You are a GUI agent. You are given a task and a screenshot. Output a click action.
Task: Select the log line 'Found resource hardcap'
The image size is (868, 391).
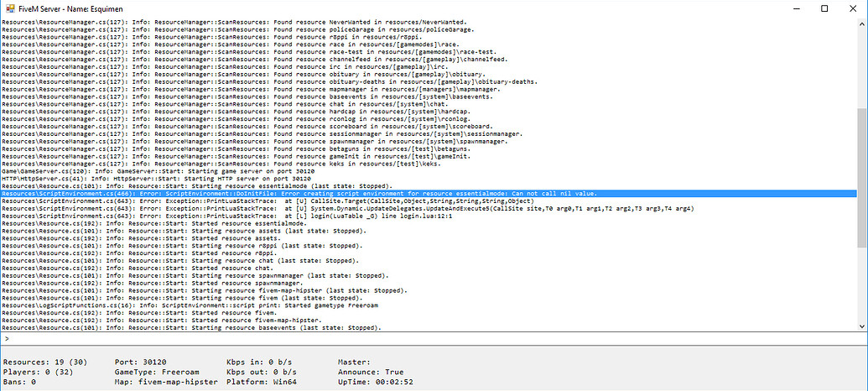(236, 112)
